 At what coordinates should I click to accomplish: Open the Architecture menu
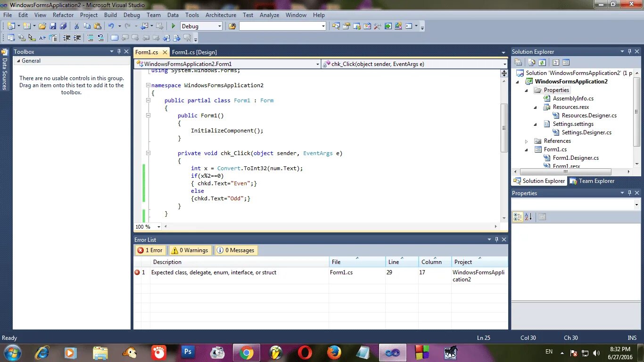(x=221, y=15)
